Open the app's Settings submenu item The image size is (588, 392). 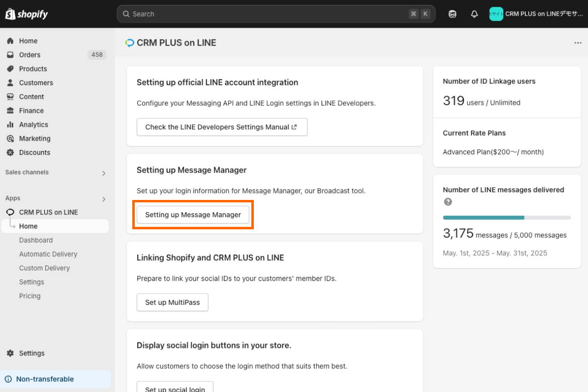[31, 282]
